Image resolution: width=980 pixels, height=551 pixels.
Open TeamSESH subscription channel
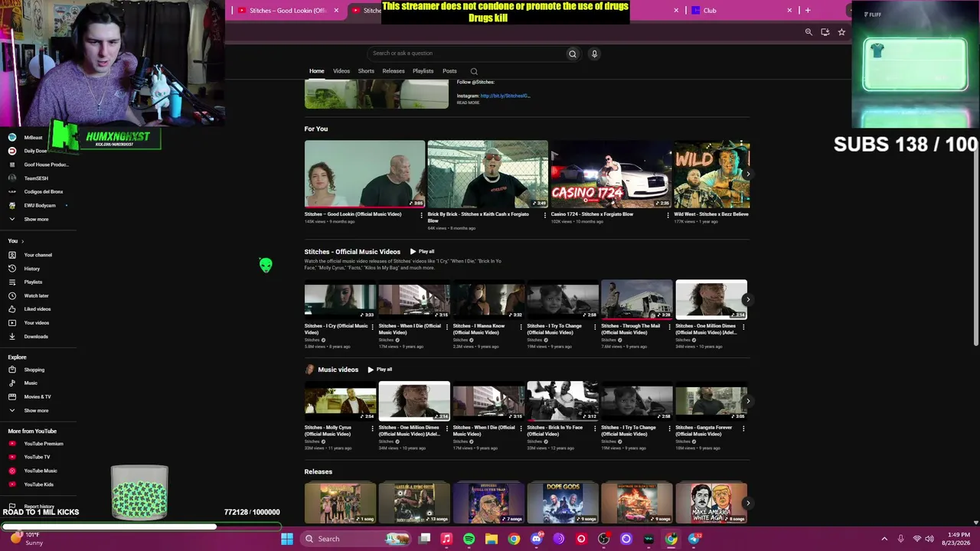pos(35,178)
